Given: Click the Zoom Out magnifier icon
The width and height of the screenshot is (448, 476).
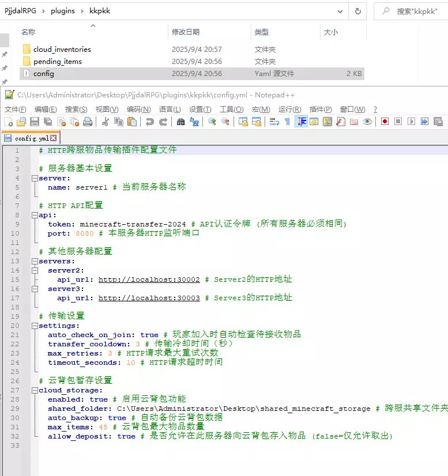Looking at the screenshot, I should (225, 122).
